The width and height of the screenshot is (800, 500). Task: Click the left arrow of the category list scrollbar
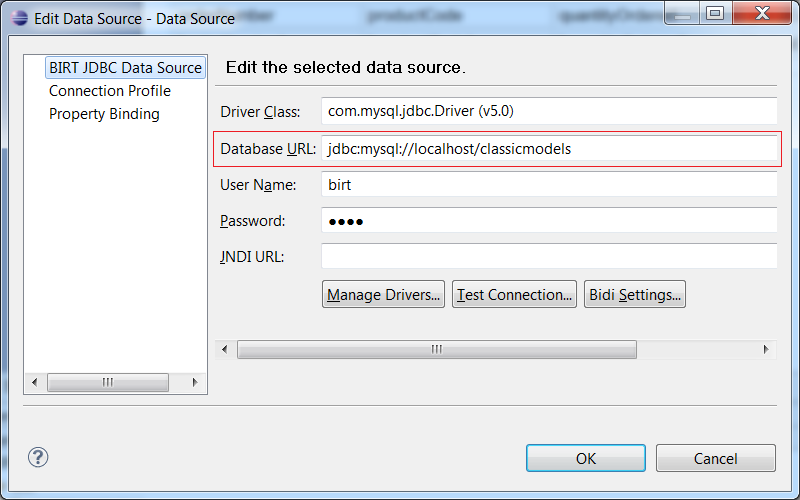pos(35,382)
